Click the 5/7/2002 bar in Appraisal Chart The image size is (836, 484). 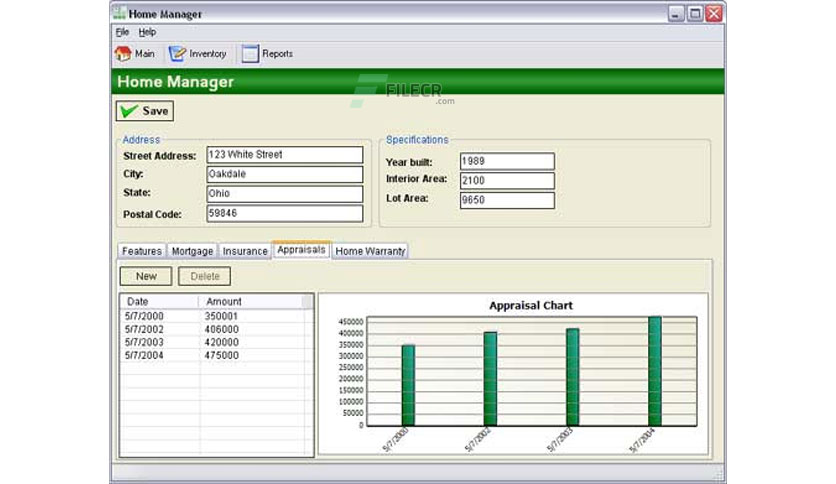click(491, 379)
